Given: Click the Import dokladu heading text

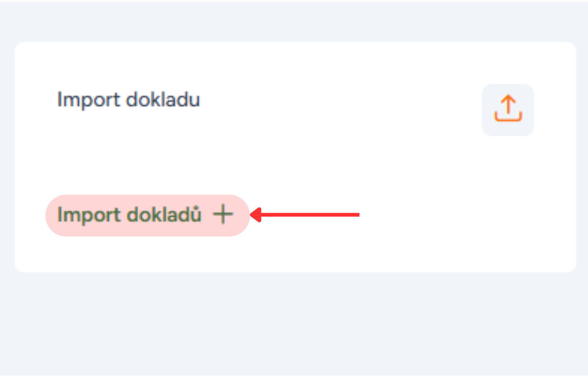Looking at the screenshot, I should [129, 100].
